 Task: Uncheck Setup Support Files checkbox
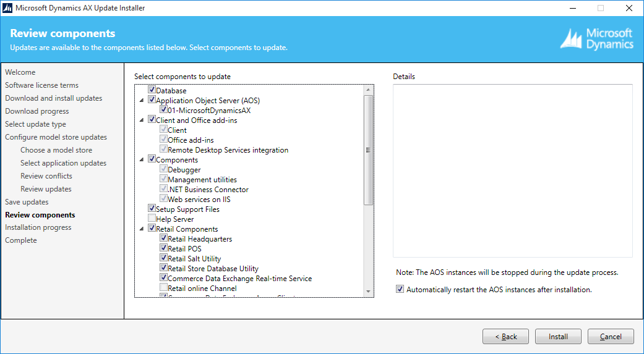point(152,208)
